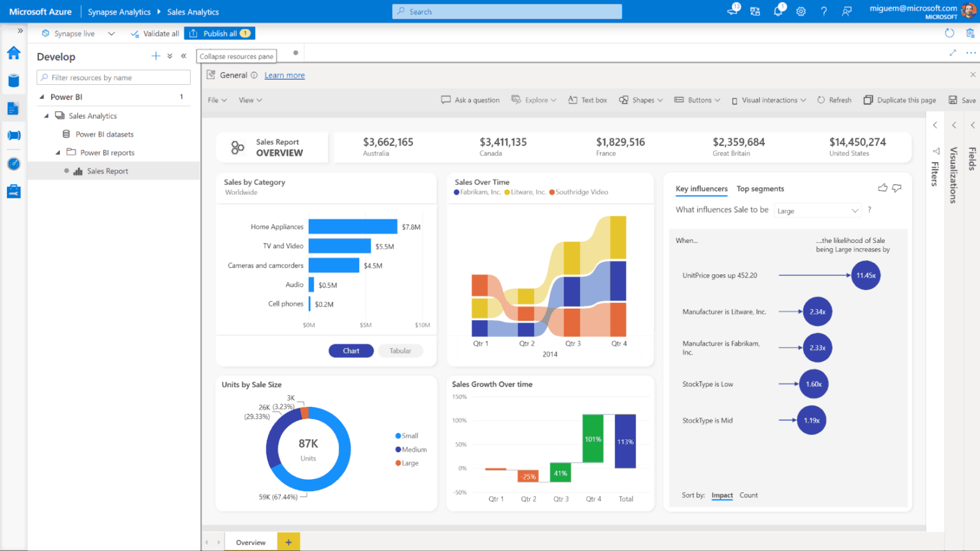This screenshot has width=980, height=551.
Task: Open the Data hub from the left sidebar
Action: tap(14, 80)
